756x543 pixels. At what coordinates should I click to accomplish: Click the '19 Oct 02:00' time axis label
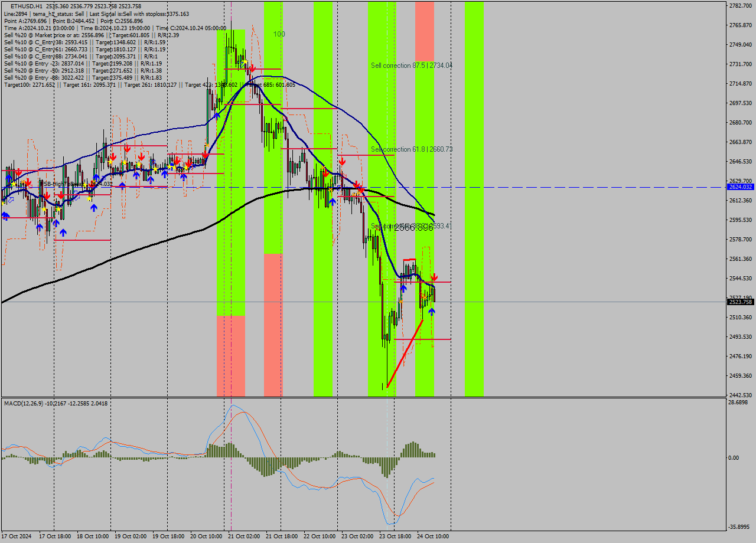click(x=131, y=537)
